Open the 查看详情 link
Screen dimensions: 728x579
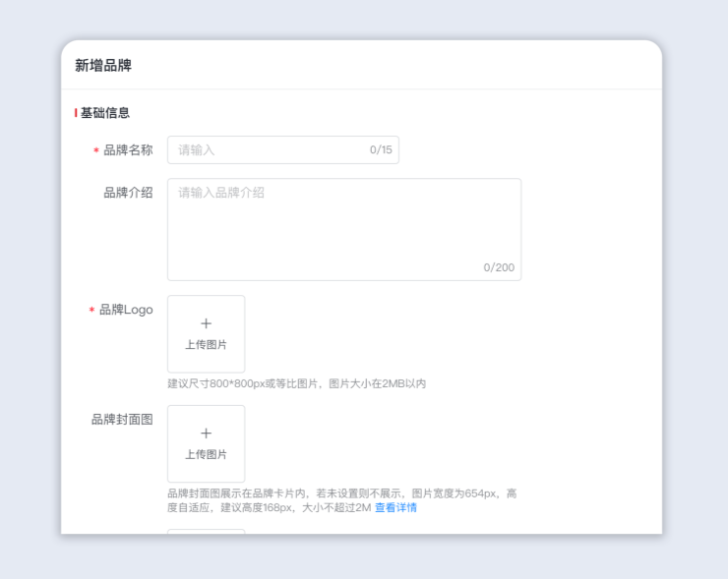[395, 508]
